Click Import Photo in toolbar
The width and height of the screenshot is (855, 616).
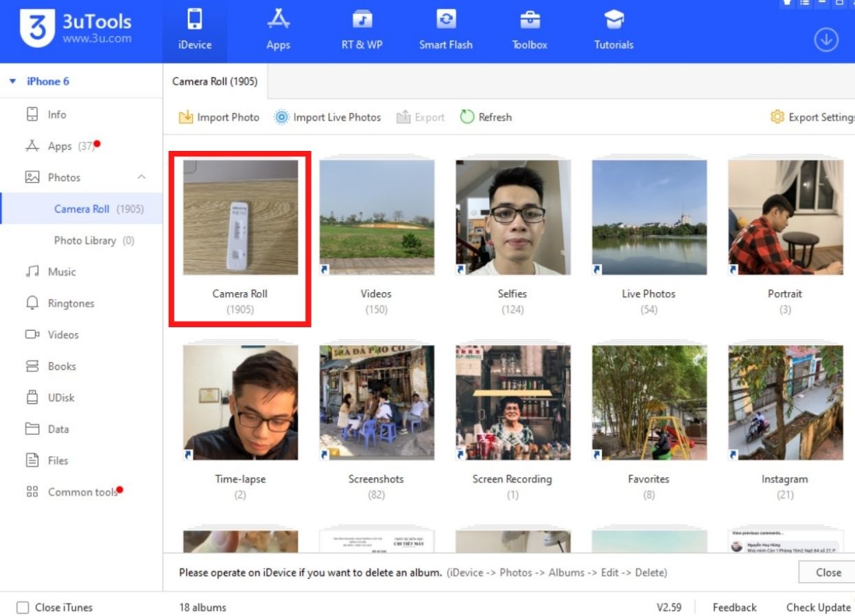(x=219, y=117)
